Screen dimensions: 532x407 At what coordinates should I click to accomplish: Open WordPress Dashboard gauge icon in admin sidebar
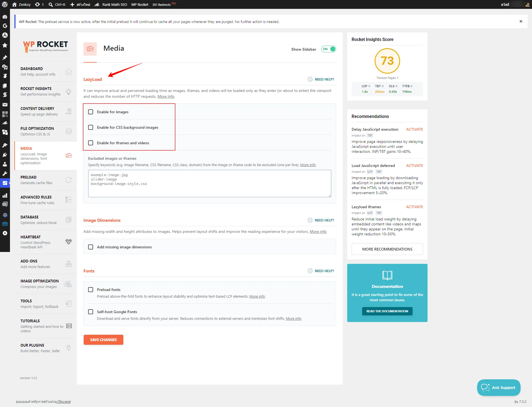pyautogui.click(x=5, y=17)
